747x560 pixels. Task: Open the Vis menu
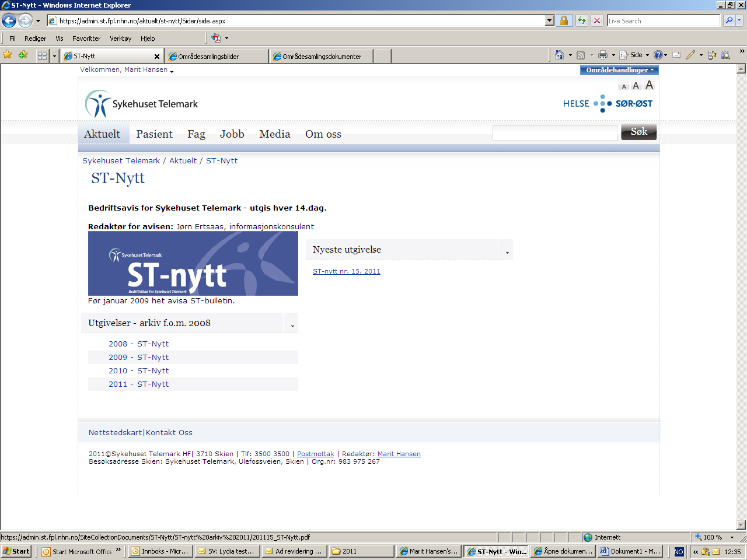(60, 38)
